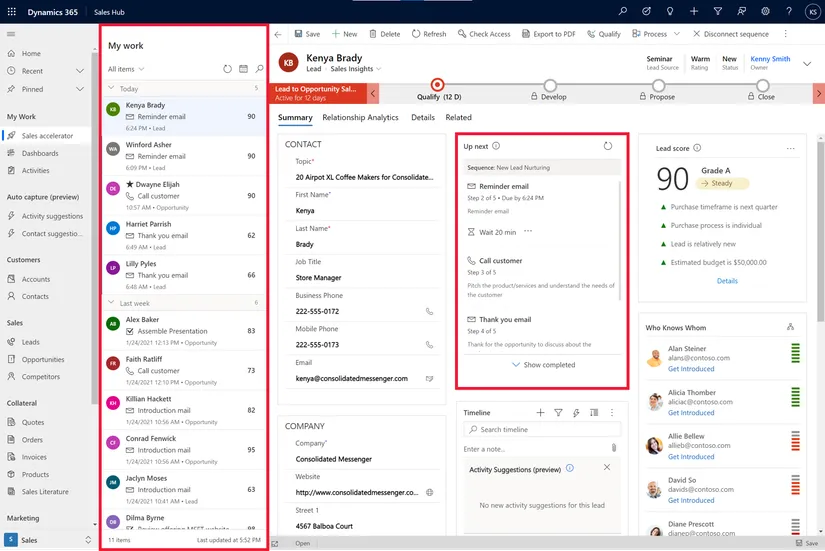
Task: Open the assistant lightbulb icon
Action: (x=670, y=11)
